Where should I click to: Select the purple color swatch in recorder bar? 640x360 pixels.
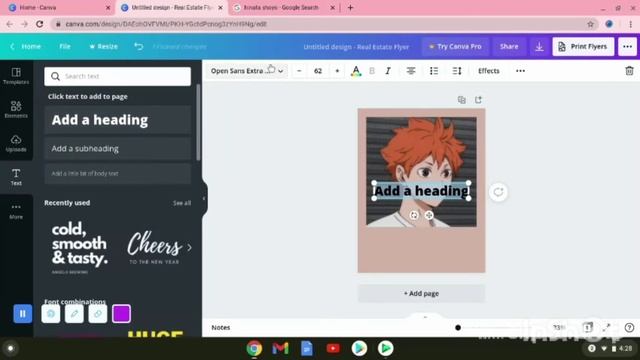click(121, 313)
